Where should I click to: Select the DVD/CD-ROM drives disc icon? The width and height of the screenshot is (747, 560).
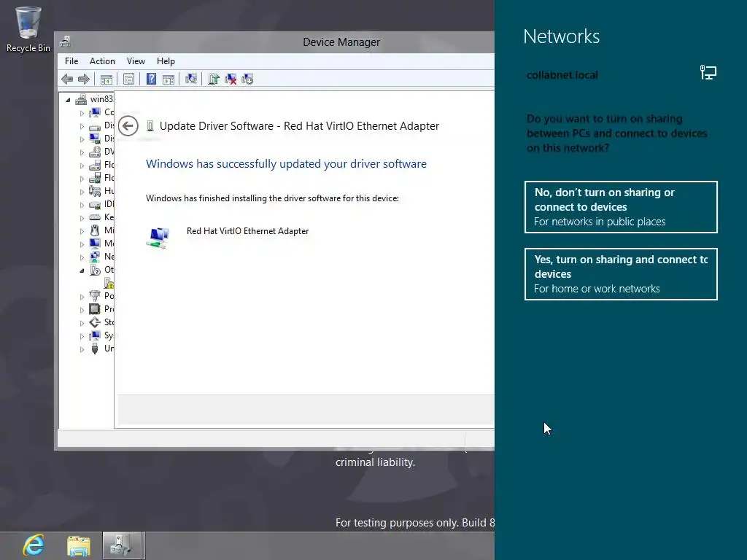click(x=95, y=152)
